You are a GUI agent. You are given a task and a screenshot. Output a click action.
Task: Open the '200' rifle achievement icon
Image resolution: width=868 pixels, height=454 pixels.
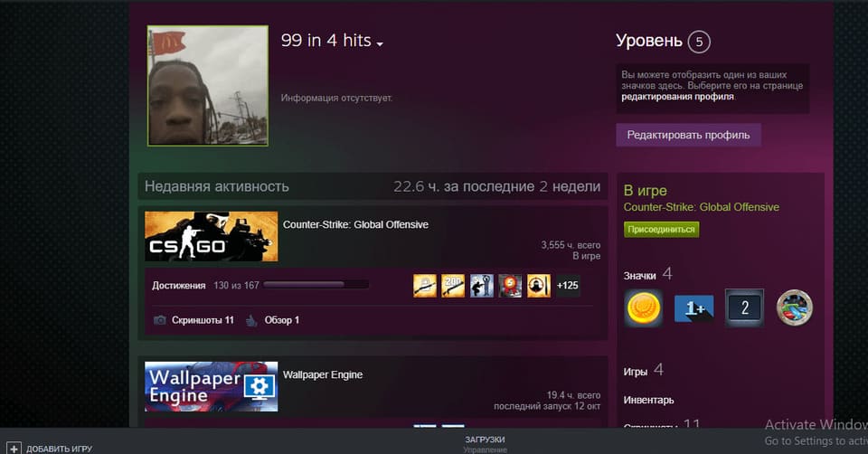point(453,286)
